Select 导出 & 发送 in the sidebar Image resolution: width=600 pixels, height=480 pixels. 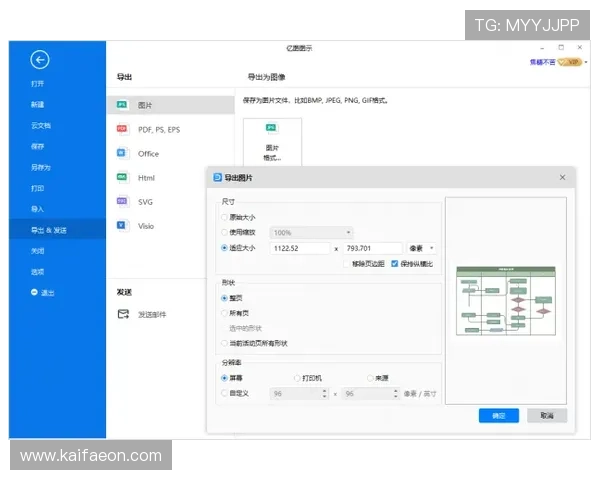click(x=57, y=230)
